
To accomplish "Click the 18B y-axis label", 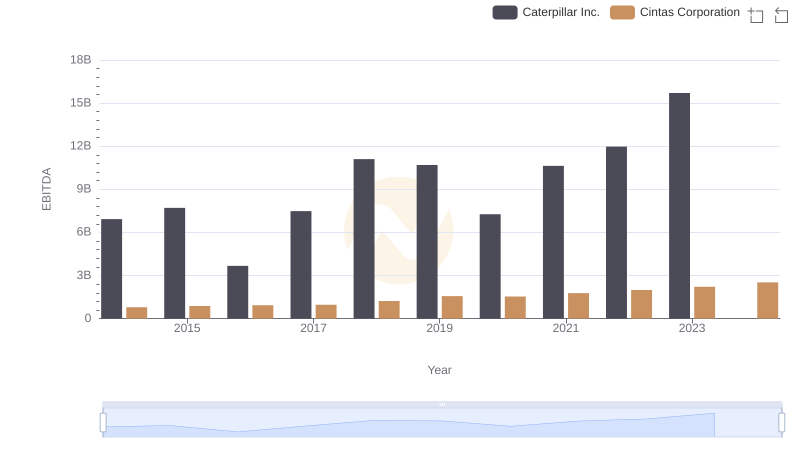I will (x=81, y=60).
